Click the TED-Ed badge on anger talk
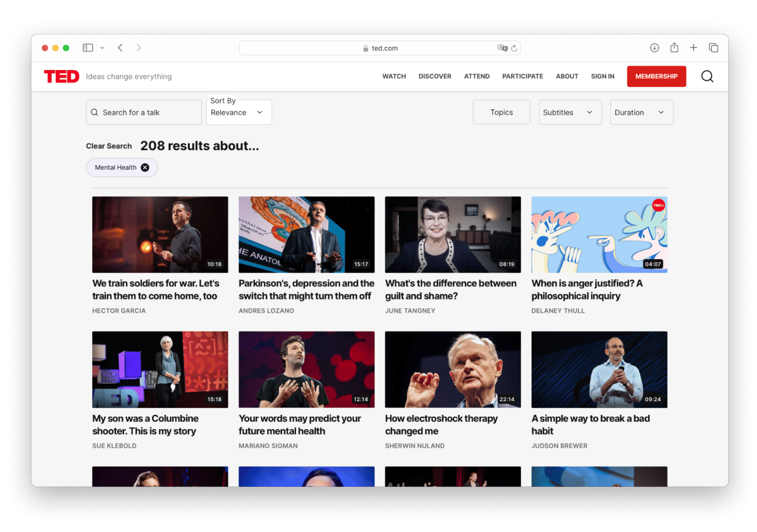 (658, 205)
